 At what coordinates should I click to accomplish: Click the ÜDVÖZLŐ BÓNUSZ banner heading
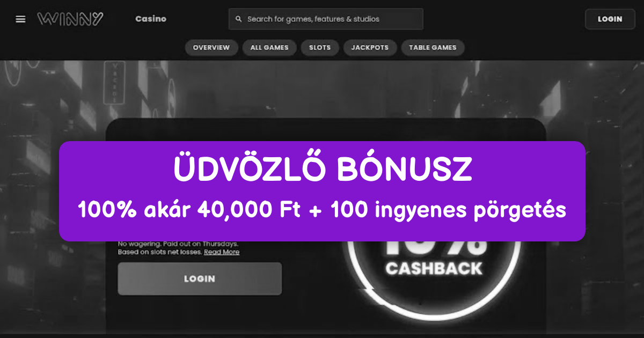pos(323,170)
